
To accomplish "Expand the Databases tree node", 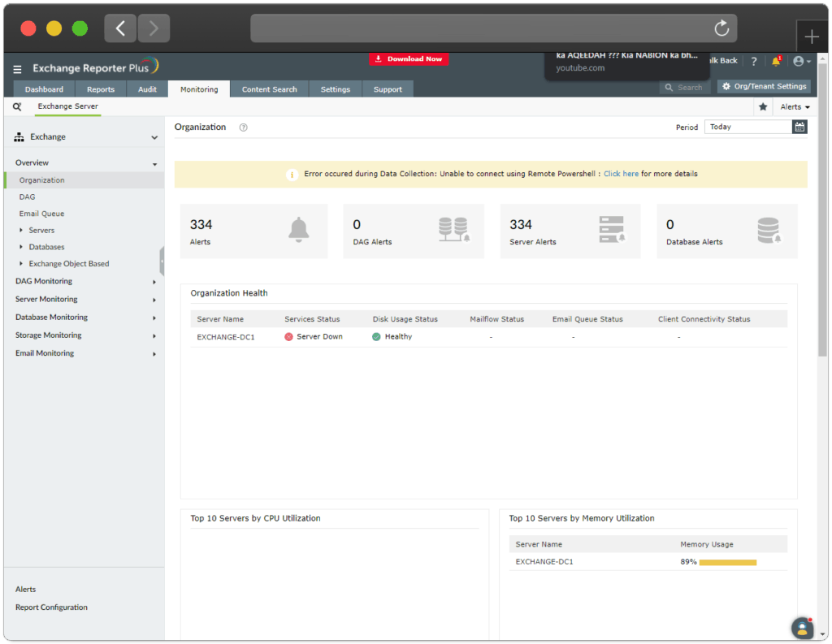I will click(x=20, y=247).
